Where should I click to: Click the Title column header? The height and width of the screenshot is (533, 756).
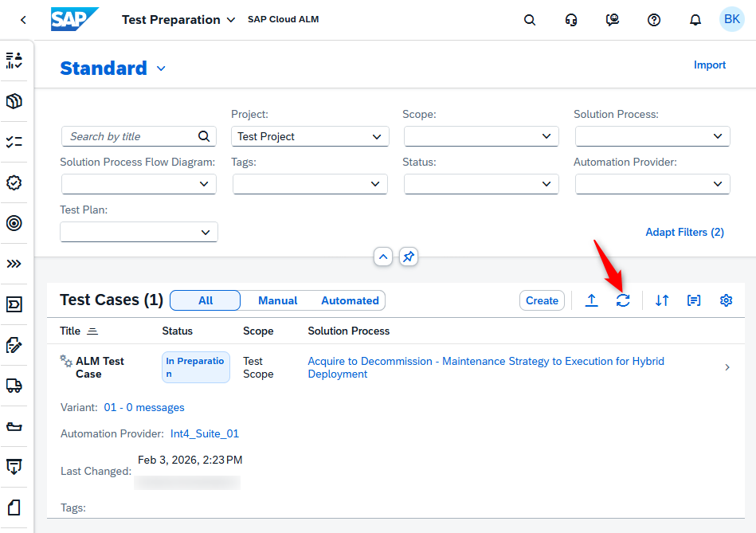coord(70,331)
